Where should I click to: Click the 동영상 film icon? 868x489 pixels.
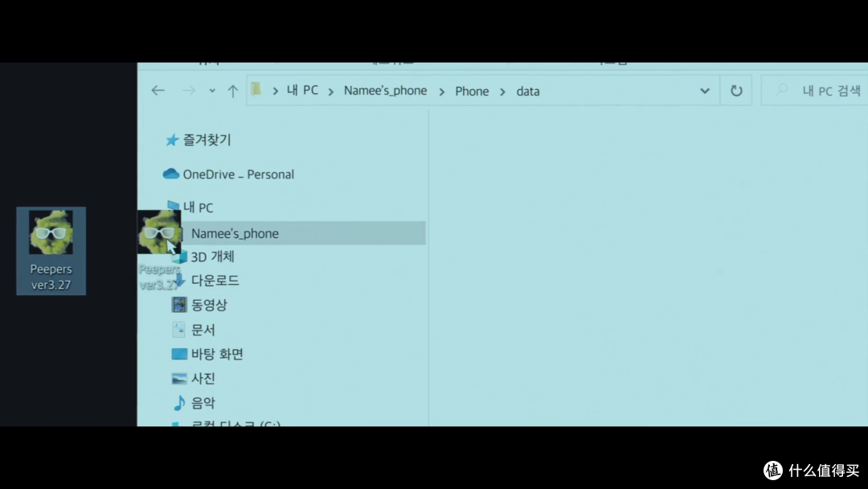point(178,305)
